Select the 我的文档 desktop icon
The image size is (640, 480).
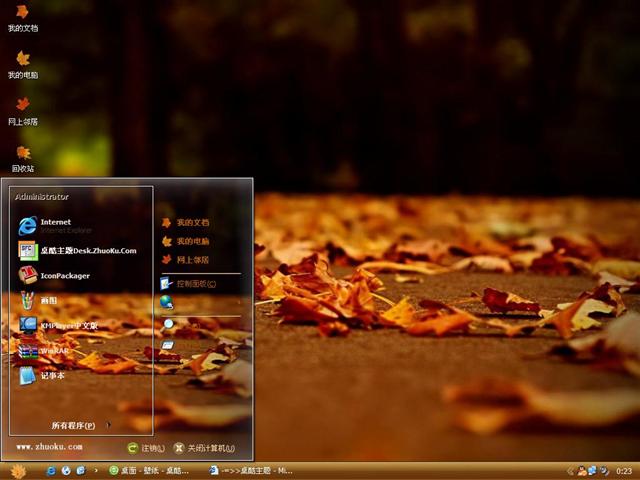(23, 18)
